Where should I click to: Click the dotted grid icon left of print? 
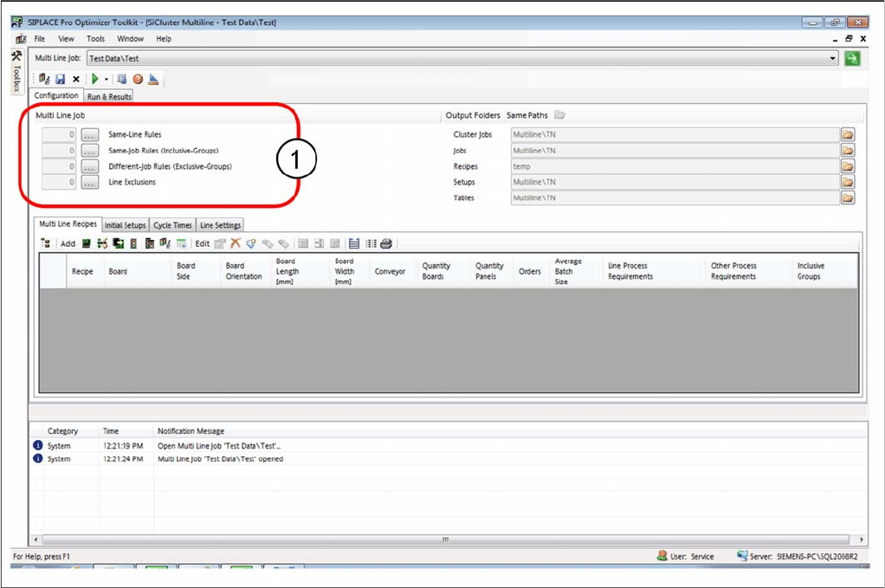point(371,243)
